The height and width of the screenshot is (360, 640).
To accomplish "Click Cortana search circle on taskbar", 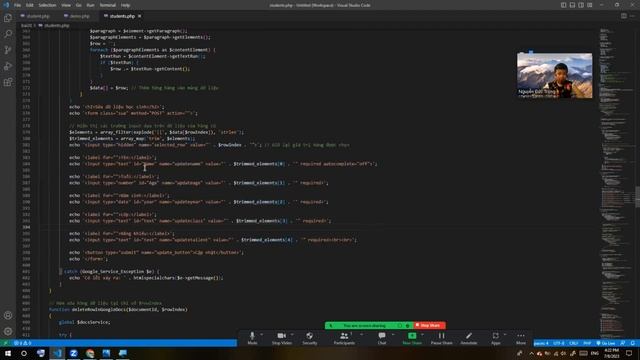I will [x=24, y=353].
